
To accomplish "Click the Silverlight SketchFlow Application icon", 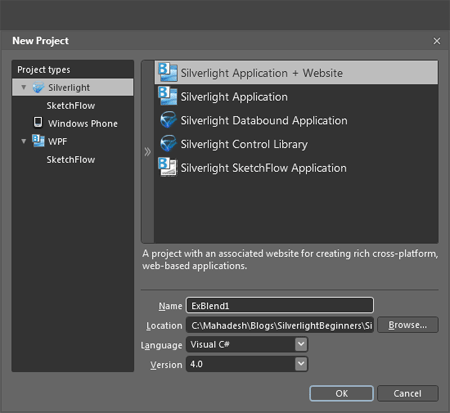I will 168,167.
